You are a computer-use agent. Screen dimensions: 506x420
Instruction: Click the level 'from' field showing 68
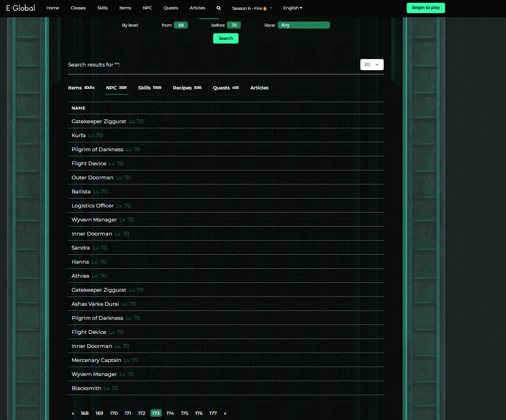181,25
